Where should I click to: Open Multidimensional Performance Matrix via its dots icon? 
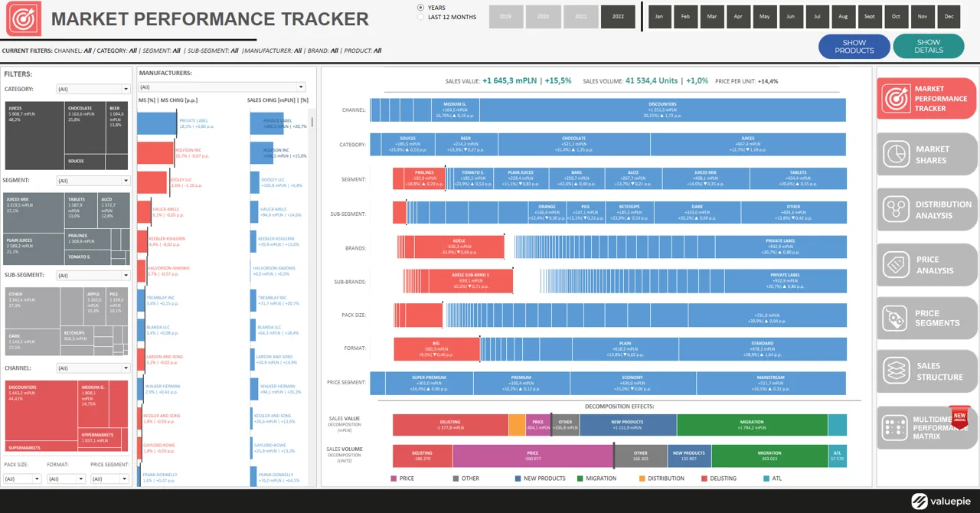point(894,427)
